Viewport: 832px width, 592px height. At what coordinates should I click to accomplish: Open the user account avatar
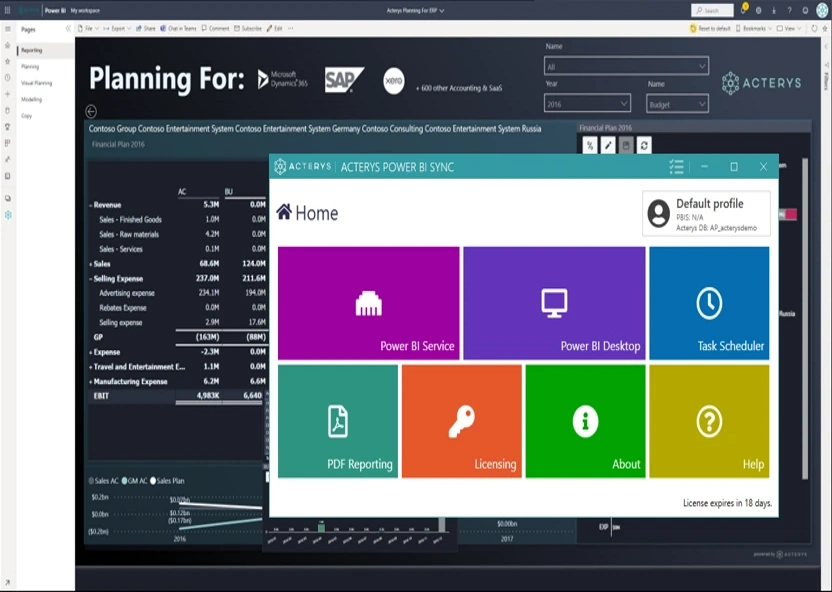click(x=822, y=10)
